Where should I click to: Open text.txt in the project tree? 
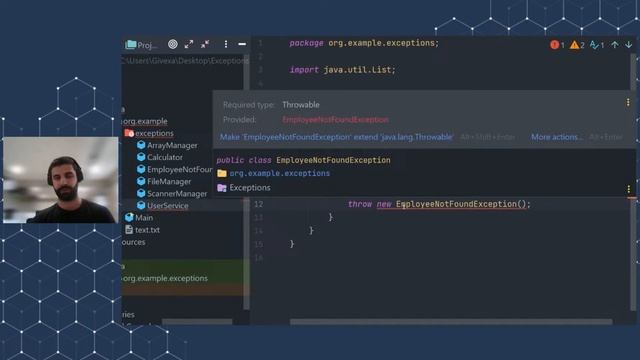[147, 230]
